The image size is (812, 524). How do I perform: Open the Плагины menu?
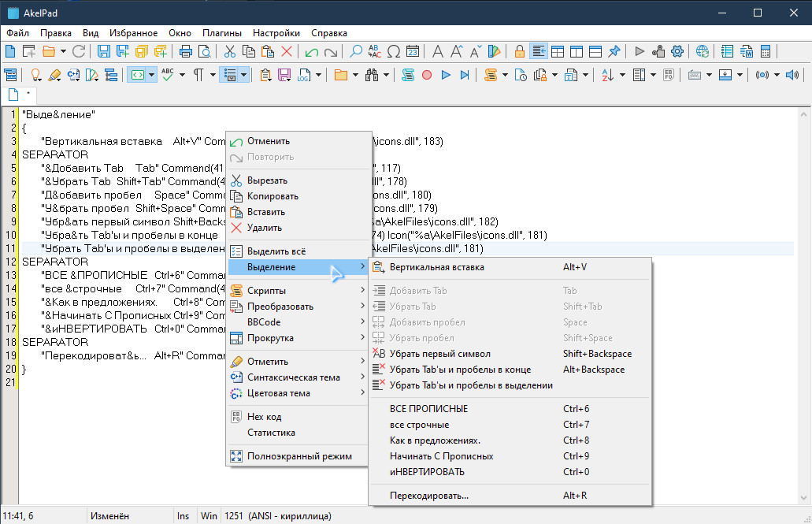point(221,33)
